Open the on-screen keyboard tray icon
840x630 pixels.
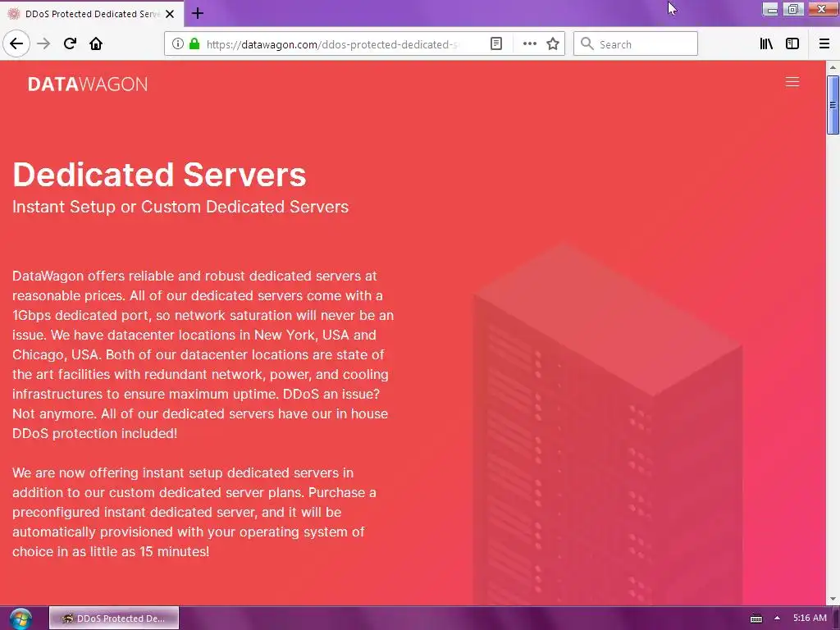coord(756,619)
